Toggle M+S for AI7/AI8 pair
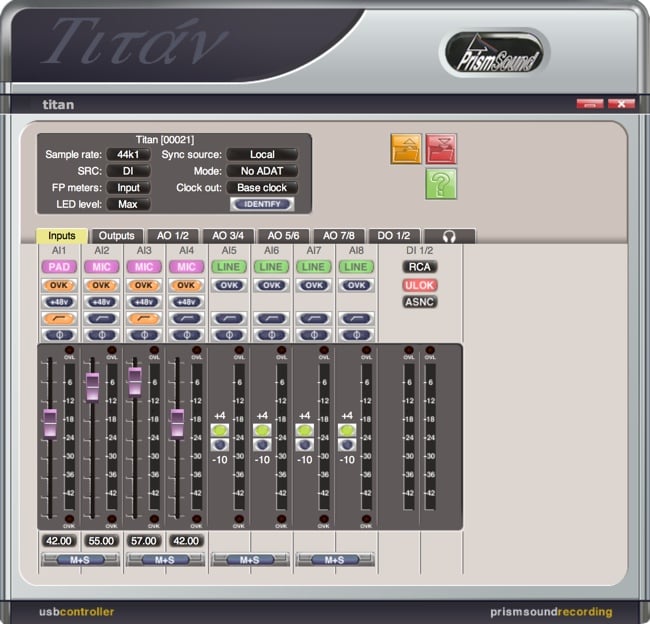 (335, 560)
